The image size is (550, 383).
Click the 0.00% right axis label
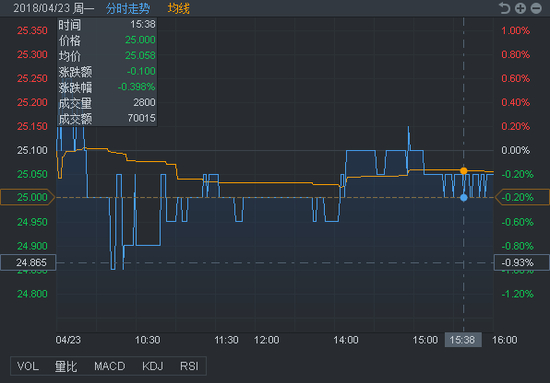516,150
